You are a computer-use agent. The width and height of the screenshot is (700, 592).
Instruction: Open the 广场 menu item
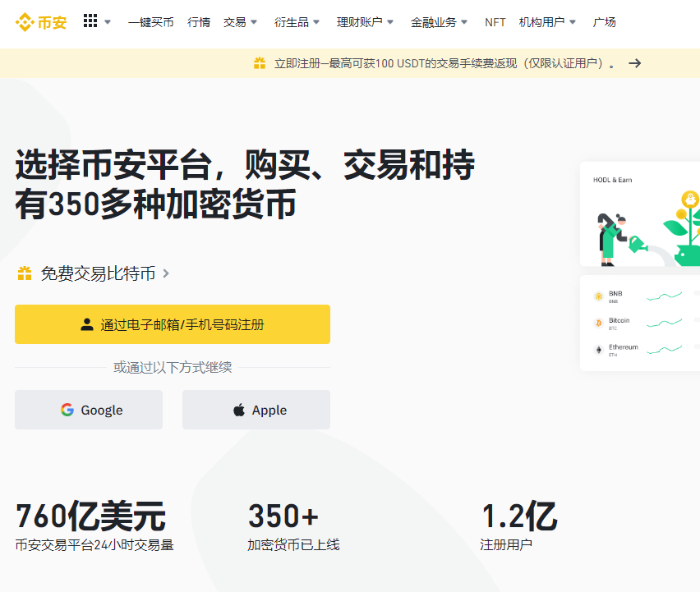click(x=605, y=22)
